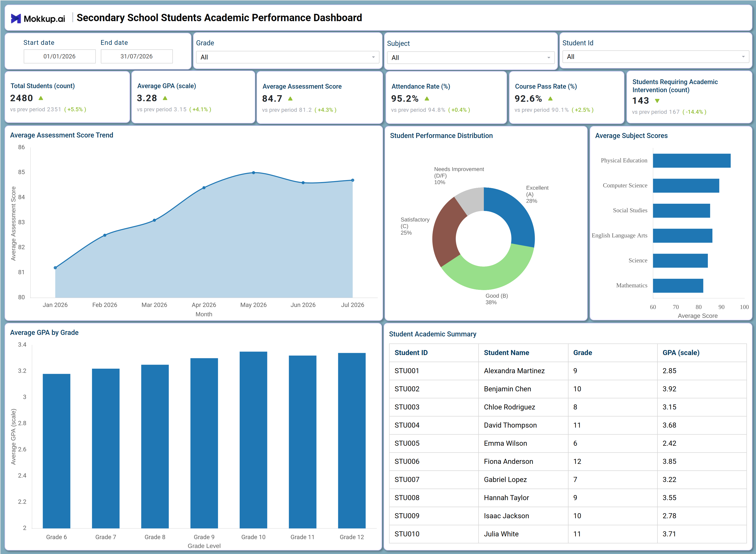
Task: Click the End date input field
Action: click(137, 56)
